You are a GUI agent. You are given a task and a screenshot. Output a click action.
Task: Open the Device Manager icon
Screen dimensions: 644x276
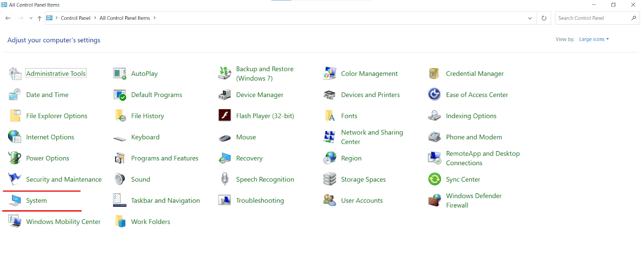[225, 95]
